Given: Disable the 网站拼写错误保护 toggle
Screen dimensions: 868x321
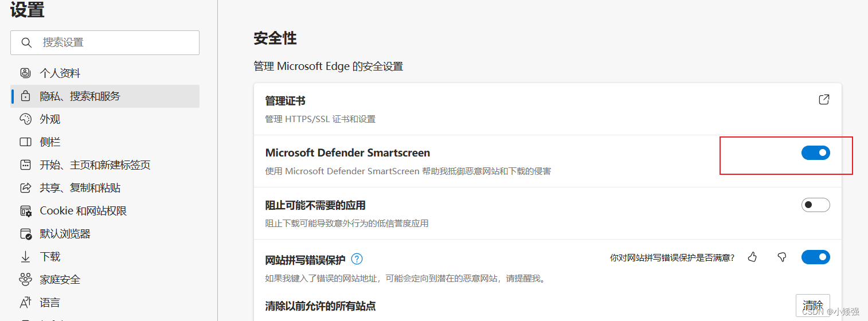Looking at the screenshot, I should click(x=815, y=257).
